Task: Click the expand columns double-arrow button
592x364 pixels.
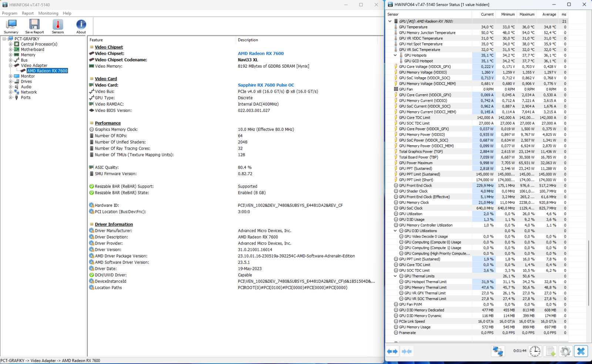Action: click(x=392, y=351)
